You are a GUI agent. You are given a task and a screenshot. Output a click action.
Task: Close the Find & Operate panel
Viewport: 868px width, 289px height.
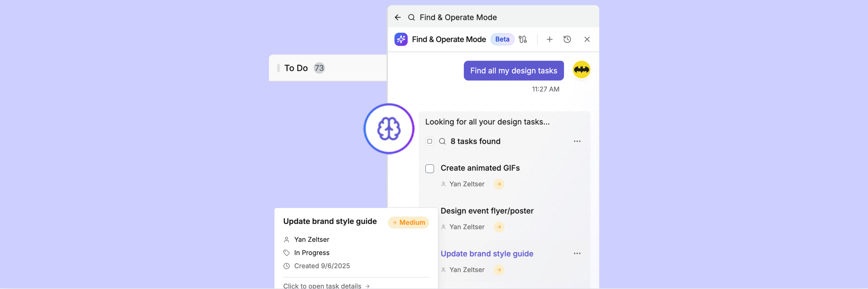tap(587, 39)
